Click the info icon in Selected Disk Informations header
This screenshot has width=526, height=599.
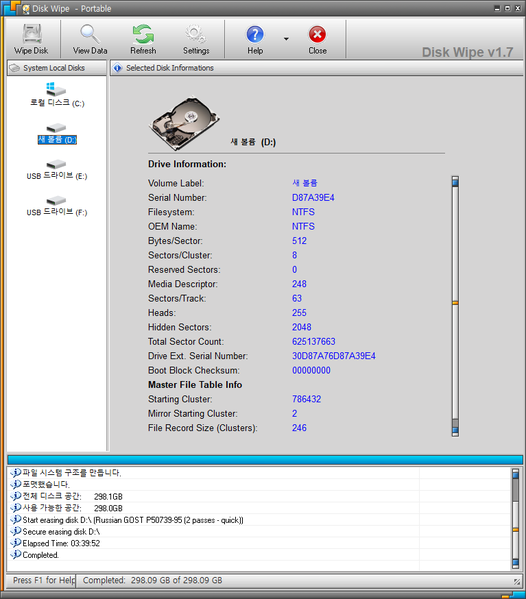point(118,68)
